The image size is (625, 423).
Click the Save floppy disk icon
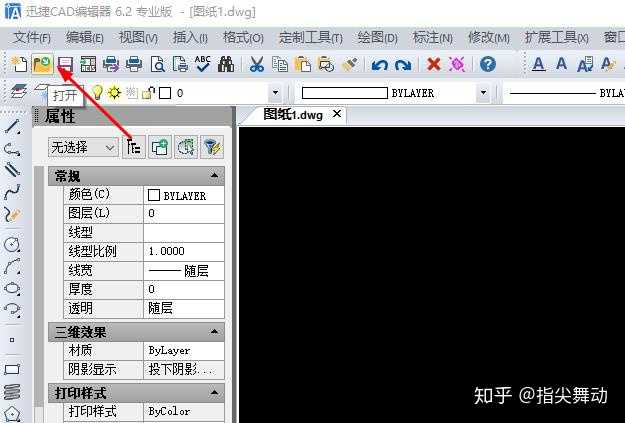click(65, 64)
